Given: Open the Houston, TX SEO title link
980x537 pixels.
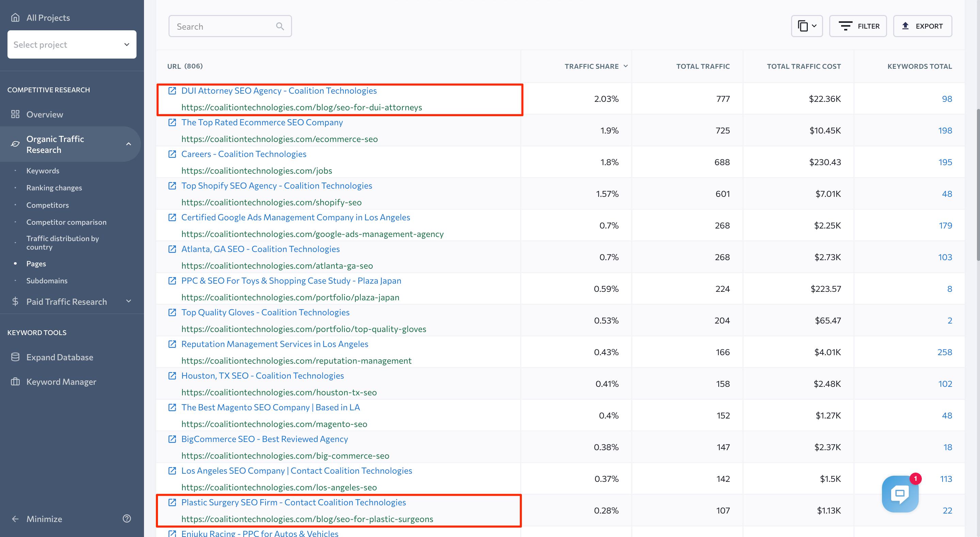Looking at the screenshot, I should [x=262, y=375].
